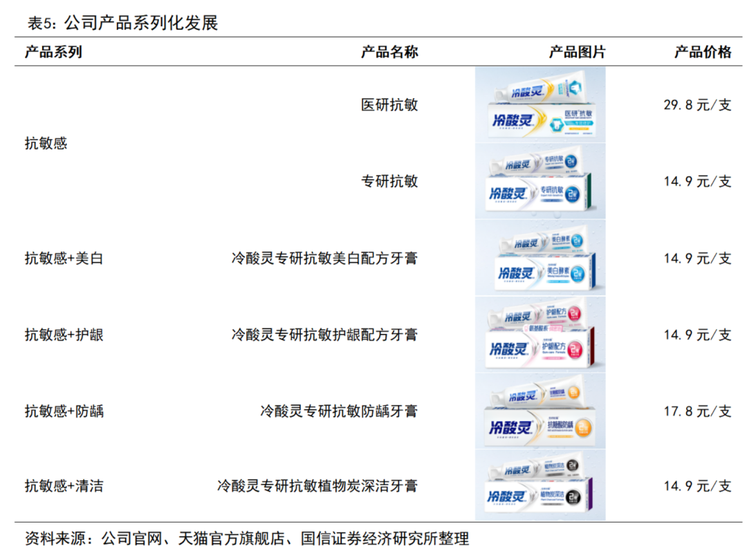Open the 抗敏防龋 toothpaste product image
This screenshot has height=560, width=747.
click(540, 411)
